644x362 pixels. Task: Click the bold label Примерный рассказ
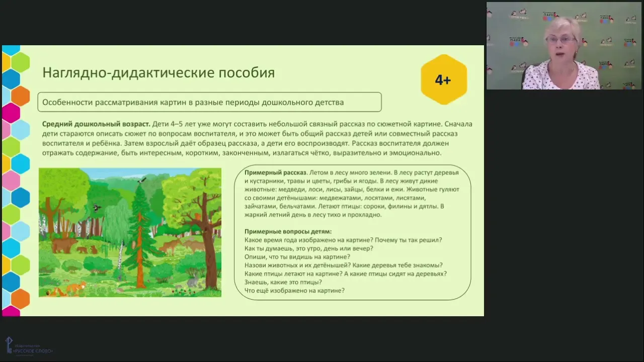pos(276,172)
